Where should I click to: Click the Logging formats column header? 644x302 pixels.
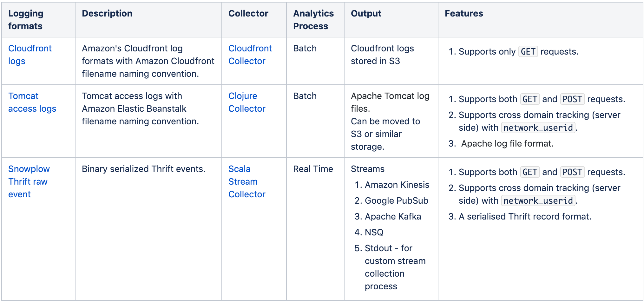[26, 20]
